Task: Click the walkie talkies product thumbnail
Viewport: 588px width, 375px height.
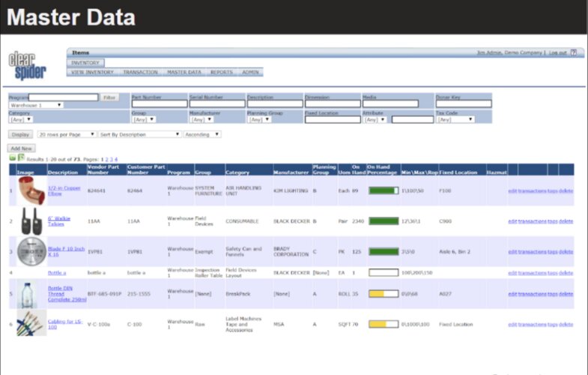Action: tap(30, 221)
